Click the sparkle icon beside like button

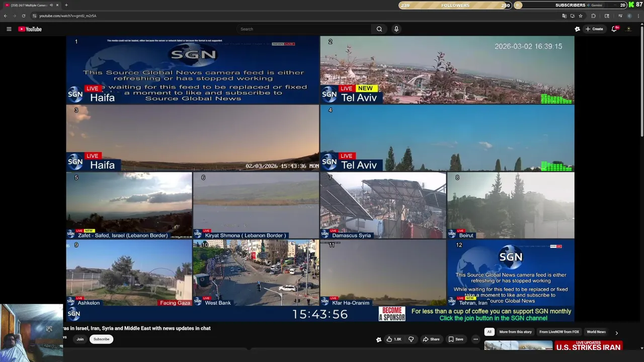(x=379, y=339)
